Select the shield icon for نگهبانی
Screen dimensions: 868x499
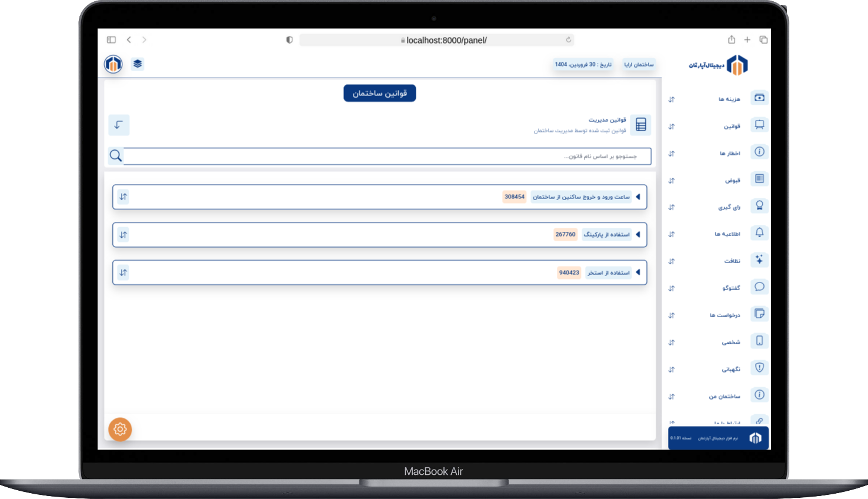[x=759, y=368]
